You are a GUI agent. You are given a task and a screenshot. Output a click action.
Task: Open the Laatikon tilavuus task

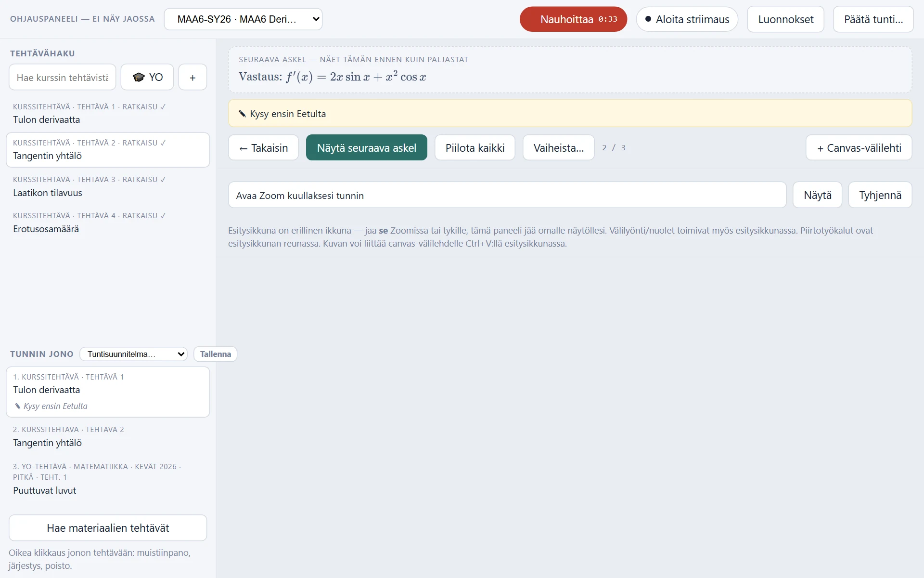click(x=108, y=186)
